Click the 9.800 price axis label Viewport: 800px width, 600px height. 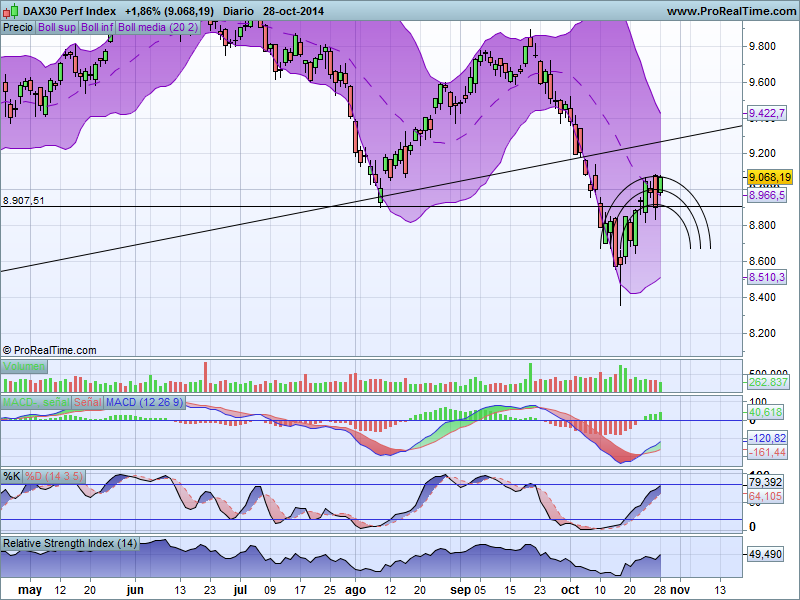coord(762,46)
